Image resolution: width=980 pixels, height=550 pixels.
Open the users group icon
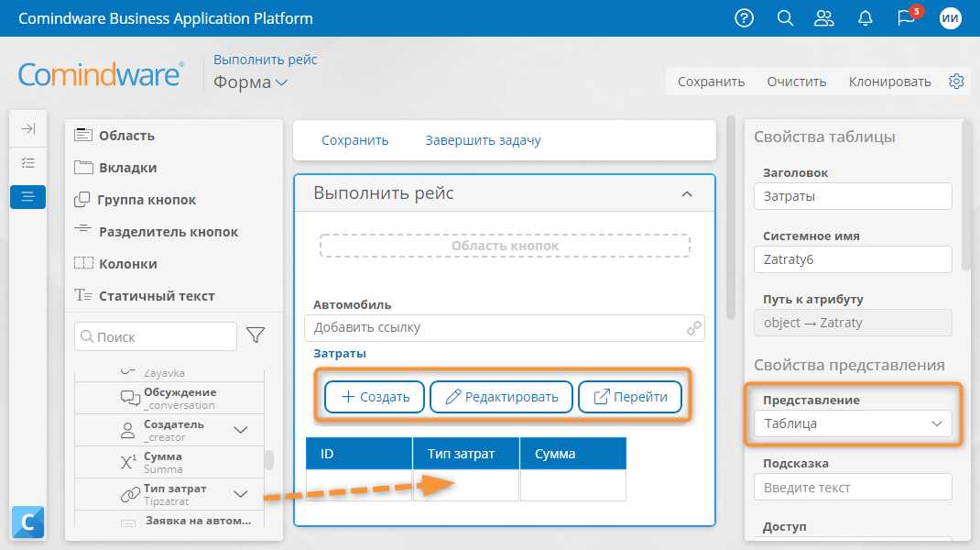[824, 18]
